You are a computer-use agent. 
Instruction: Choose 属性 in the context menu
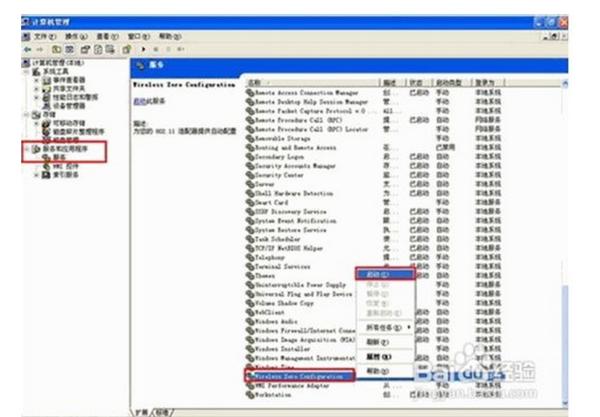coord(385,357)
